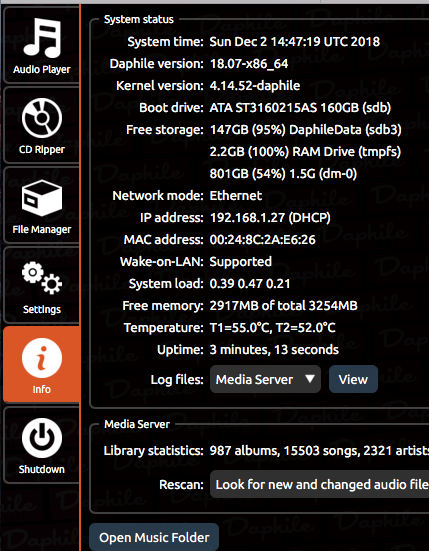Click the "Settings" sidebar label
The image size is (429, 551).
[41, 310]
